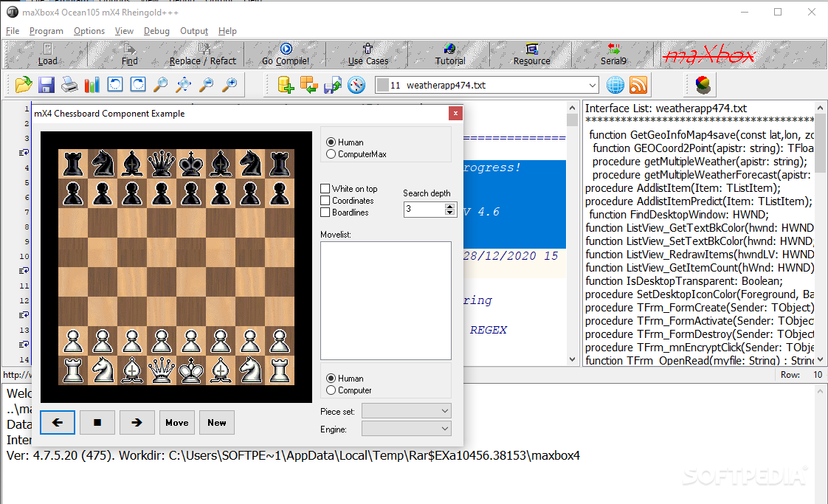Click 'function IsDesktopTransparent: Boolean;' line
The width and height of the screenshot is (828, 504).
(x=684, y=281)
